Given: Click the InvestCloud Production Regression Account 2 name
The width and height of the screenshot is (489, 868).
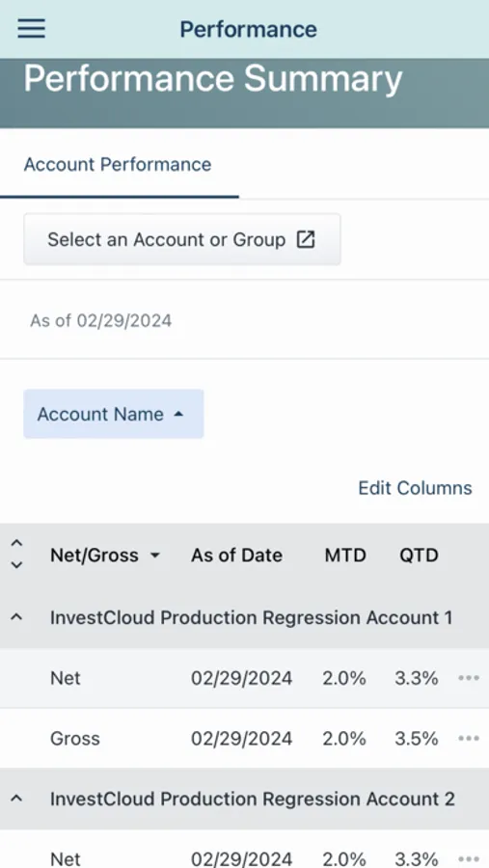Looking at the screenshot, I should coord(253,799).
